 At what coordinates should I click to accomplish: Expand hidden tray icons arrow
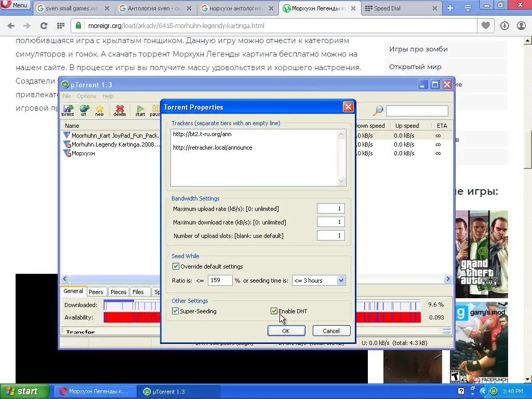[x=484, y=391]
